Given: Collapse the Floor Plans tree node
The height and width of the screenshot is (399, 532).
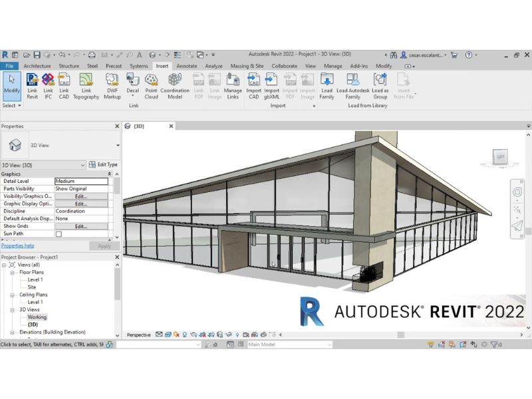Looking at the screenshot, I should click(13, 272).
